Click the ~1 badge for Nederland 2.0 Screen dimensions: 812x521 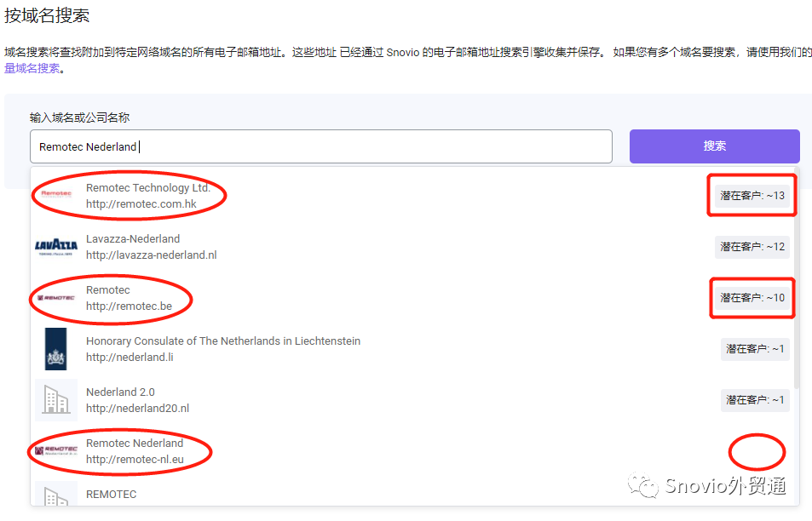point(755,400)
